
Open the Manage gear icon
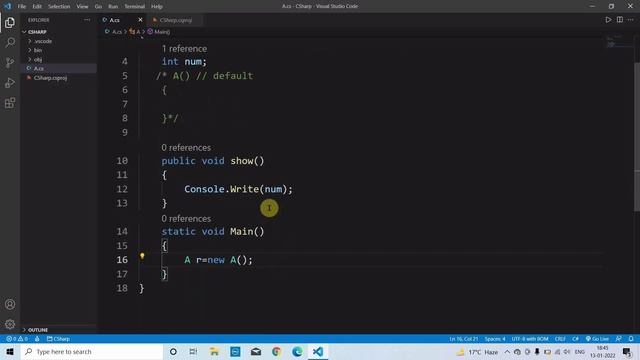(x=10, y=324)
